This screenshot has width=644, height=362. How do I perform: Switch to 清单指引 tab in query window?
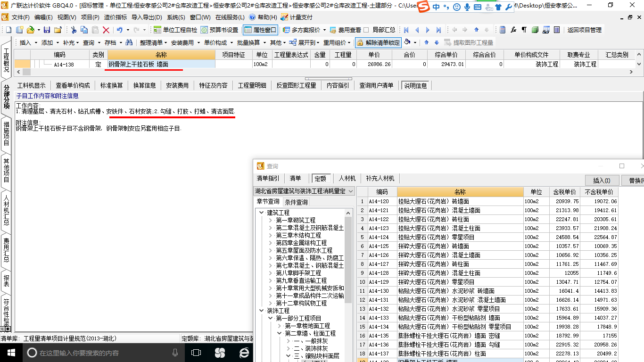(268, 178)
